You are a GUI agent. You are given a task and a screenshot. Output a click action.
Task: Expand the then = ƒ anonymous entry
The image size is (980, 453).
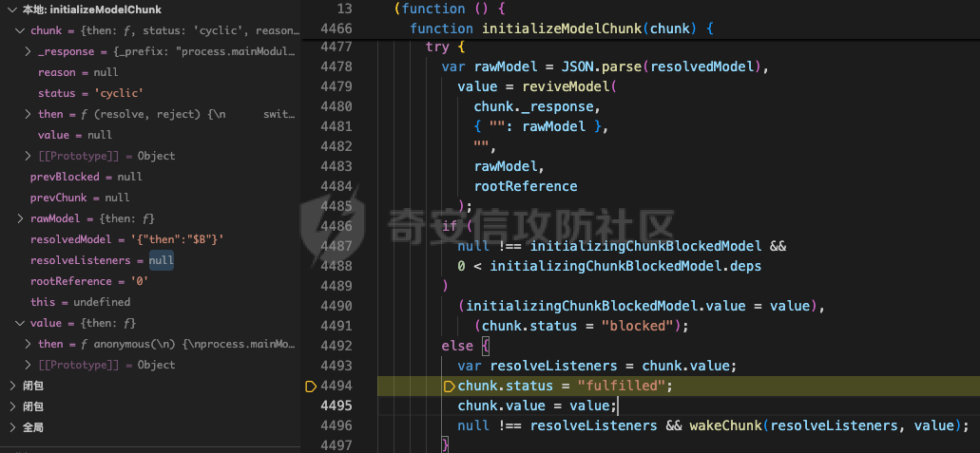point(29,344)
